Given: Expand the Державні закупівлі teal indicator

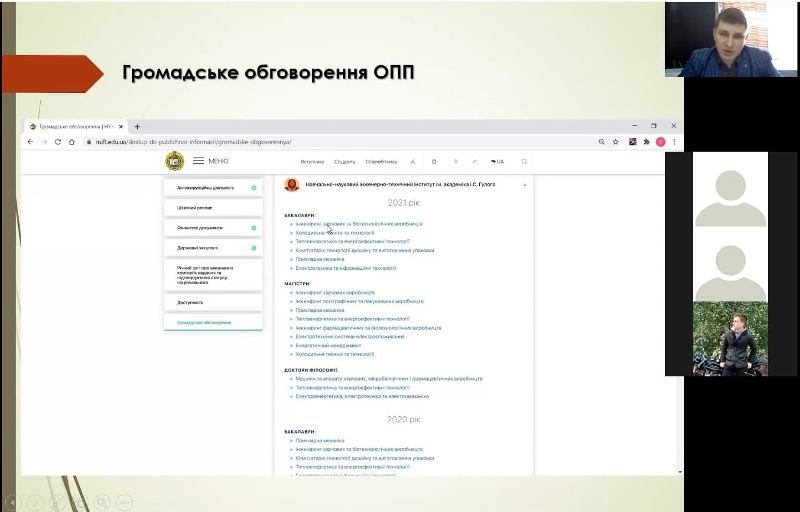Looking at the screenshot, I should point(254,248).
